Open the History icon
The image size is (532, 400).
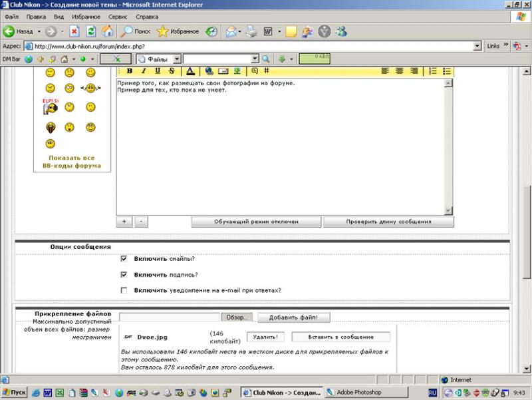(x=211, y=31)
